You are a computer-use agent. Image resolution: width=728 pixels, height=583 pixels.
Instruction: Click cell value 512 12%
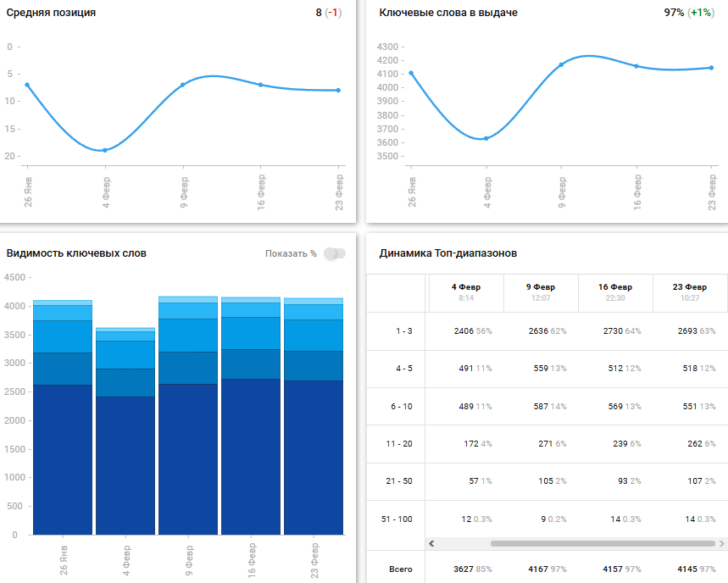[x=625, y=368]
